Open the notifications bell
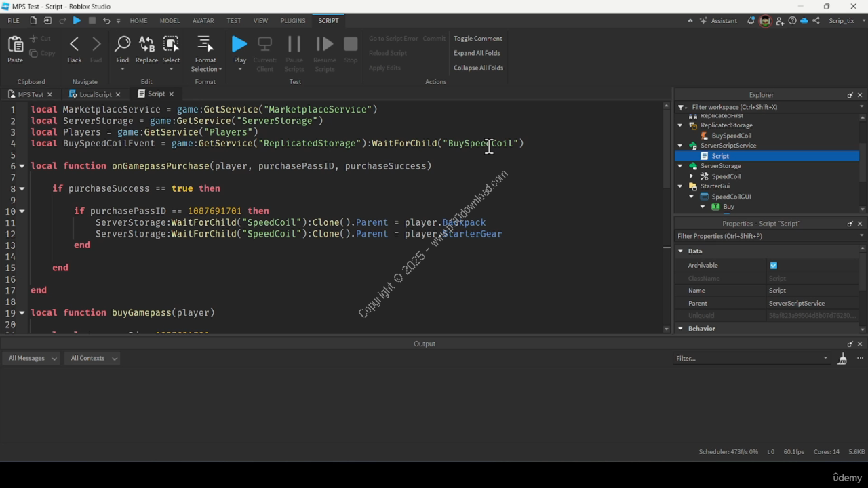 coord(751,21)
